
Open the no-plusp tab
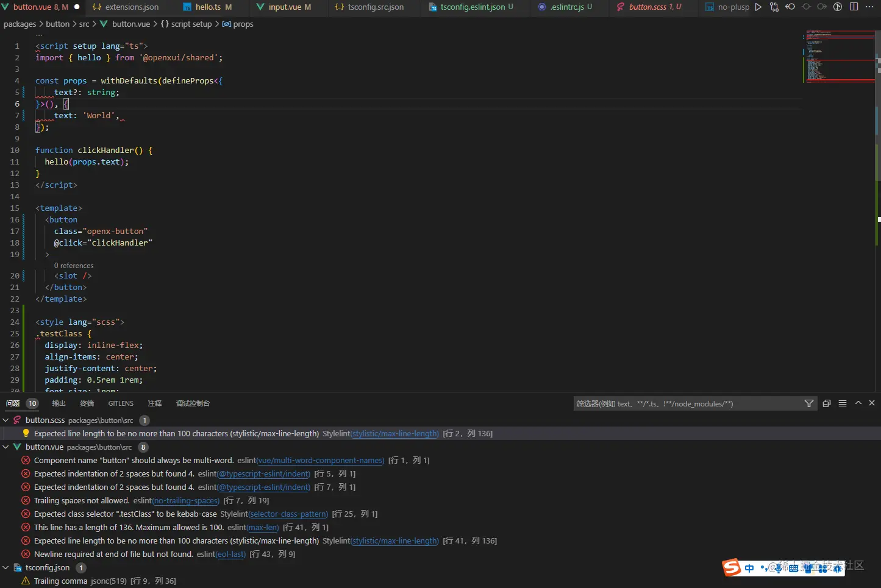pos(726,7)
